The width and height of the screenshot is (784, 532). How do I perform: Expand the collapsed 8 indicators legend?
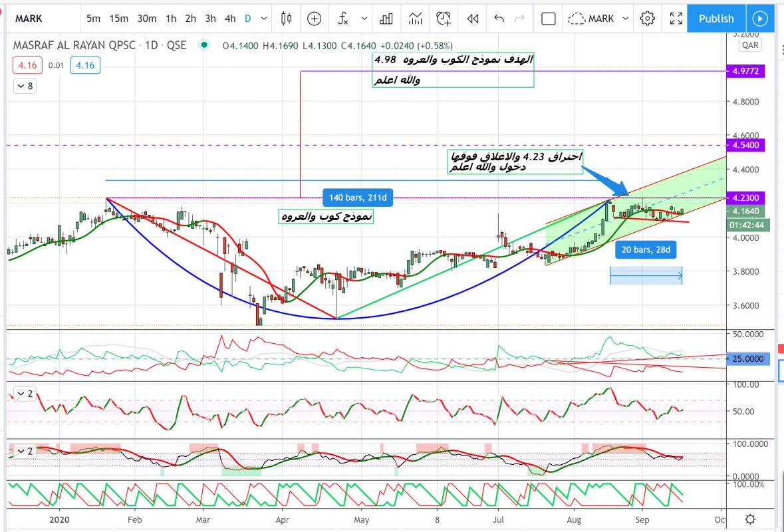click(25, 86)
